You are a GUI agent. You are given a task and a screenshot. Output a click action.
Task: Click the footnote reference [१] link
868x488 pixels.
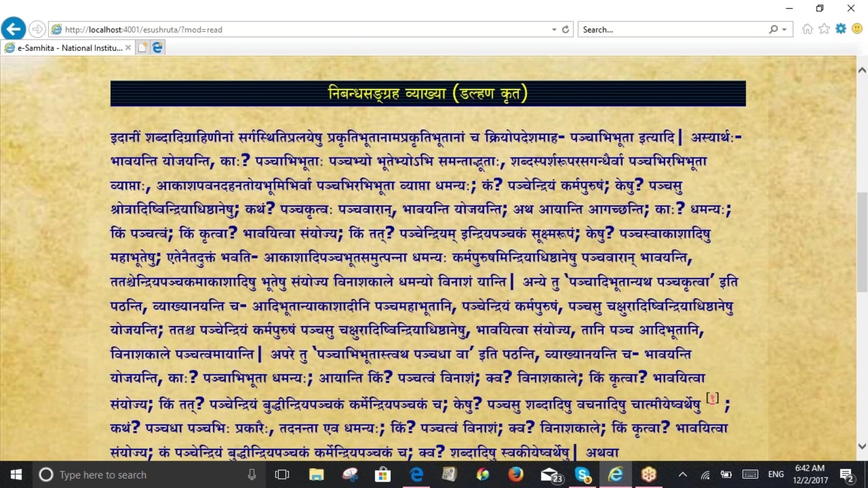click(712, 399)
